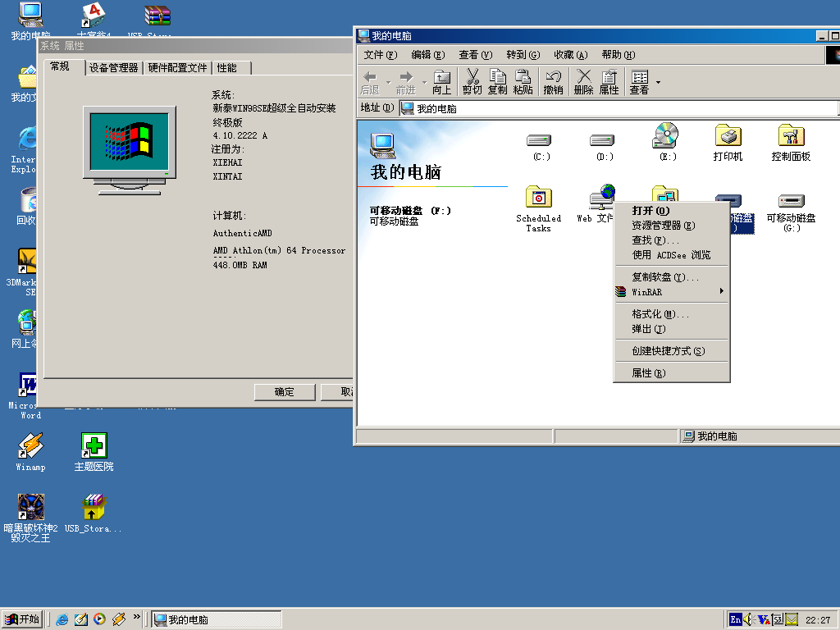The height and width of the screenshot is (630, 840).
Task: Open USB_Stora... archive on desktop
Action: pyautogui.click(x=94, y=514)
